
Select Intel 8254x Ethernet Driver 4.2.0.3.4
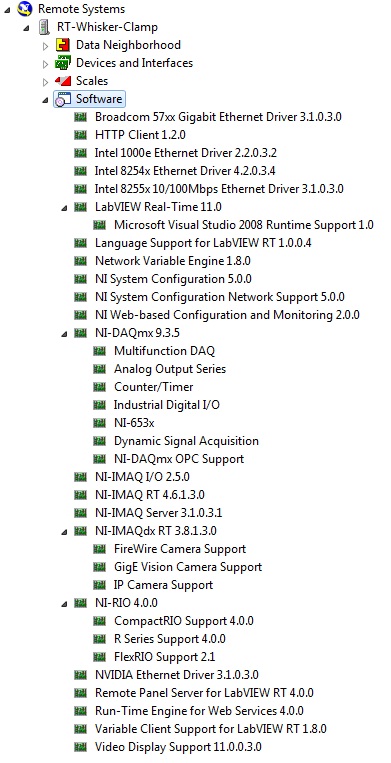pos(186,171)
